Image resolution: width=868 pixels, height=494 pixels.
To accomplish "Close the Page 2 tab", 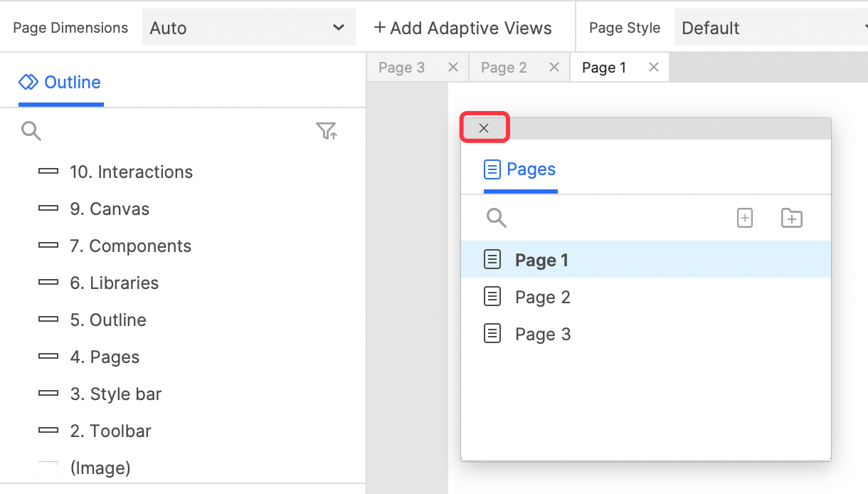I will pyautogui.click(x=554, y=67).
